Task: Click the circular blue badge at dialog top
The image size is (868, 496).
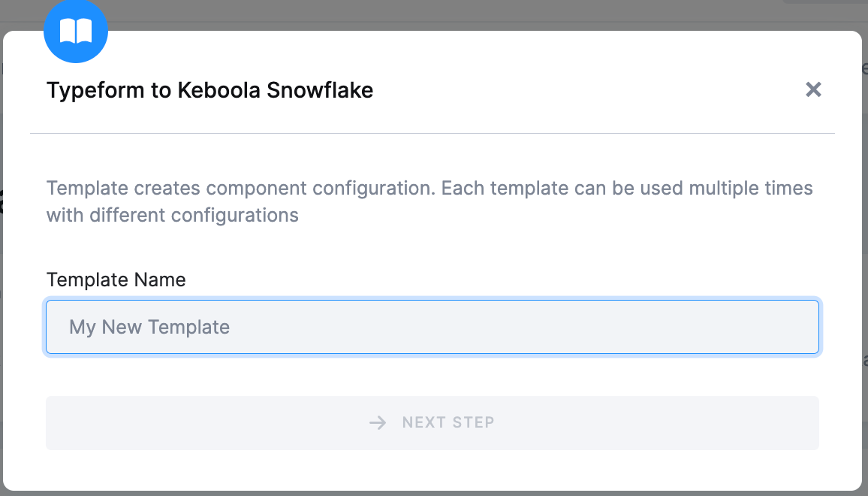Action: (x=76, y=31)
